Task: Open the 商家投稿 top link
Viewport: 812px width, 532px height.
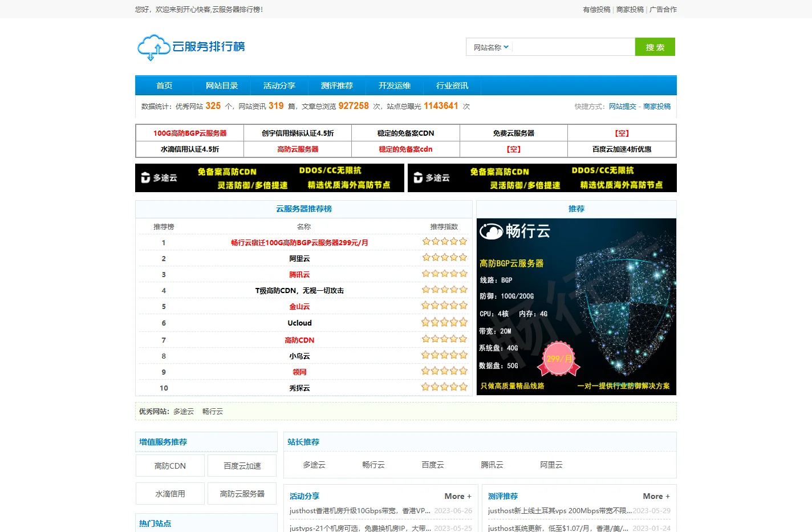Action: coord(630,10)
